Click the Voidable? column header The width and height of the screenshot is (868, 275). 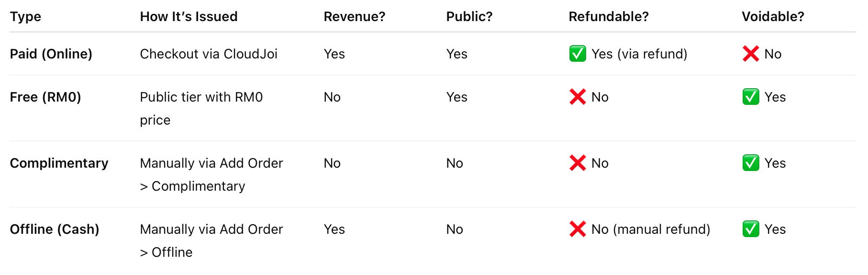click(773, 17)
